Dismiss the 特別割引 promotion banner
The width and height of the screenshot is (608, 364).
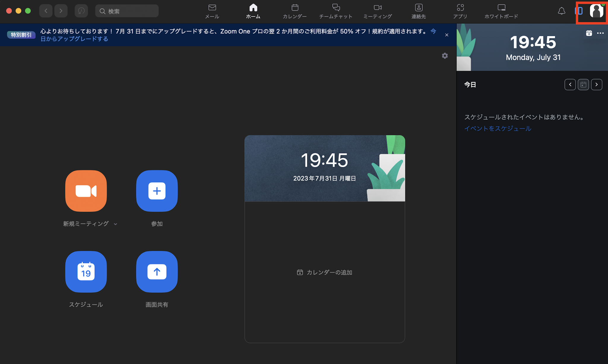click(x=446, y=35)
